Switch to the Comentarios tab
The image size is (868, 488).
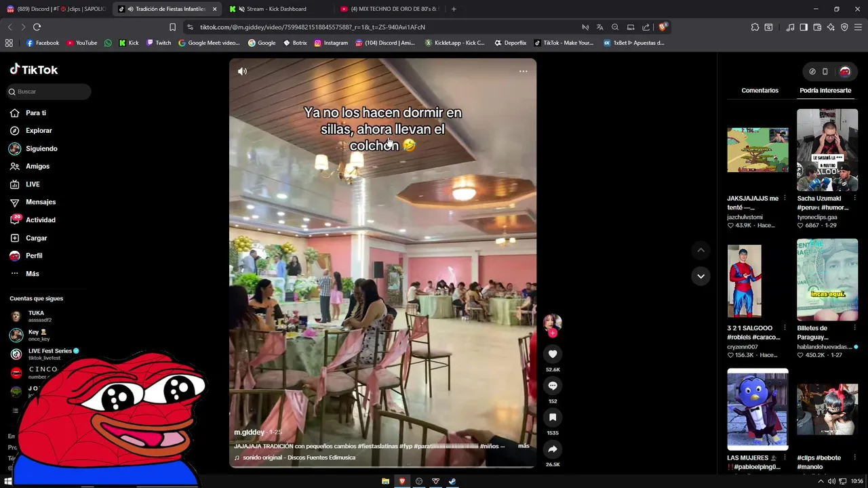pos(759,90)
